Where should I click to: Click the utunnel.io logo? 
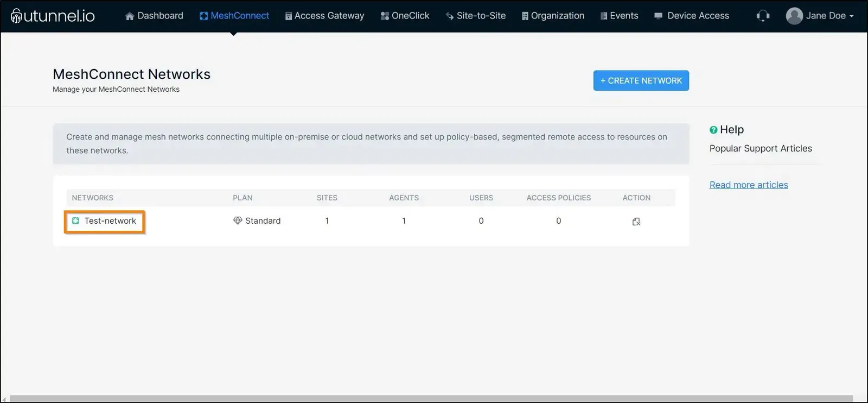(x=53, y=16)
